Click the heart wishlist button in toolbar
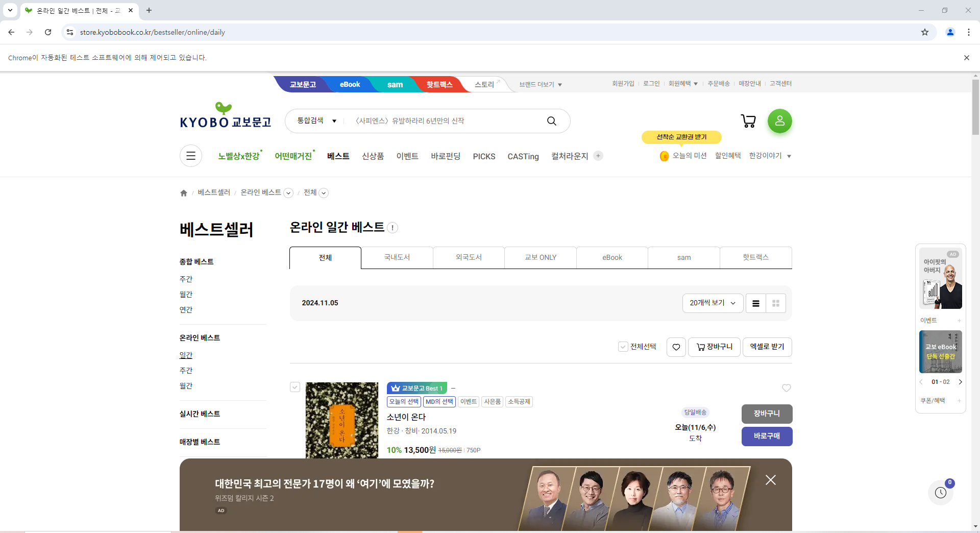This screenshot has width=980, height=533. (676, 347)
